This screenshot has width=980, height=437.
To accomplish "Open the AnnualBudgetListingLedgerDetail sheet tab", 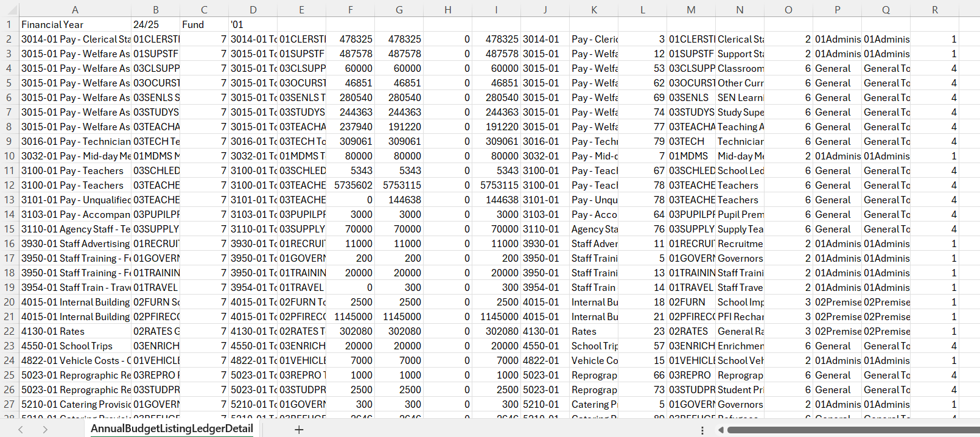I will coord(172,428).
